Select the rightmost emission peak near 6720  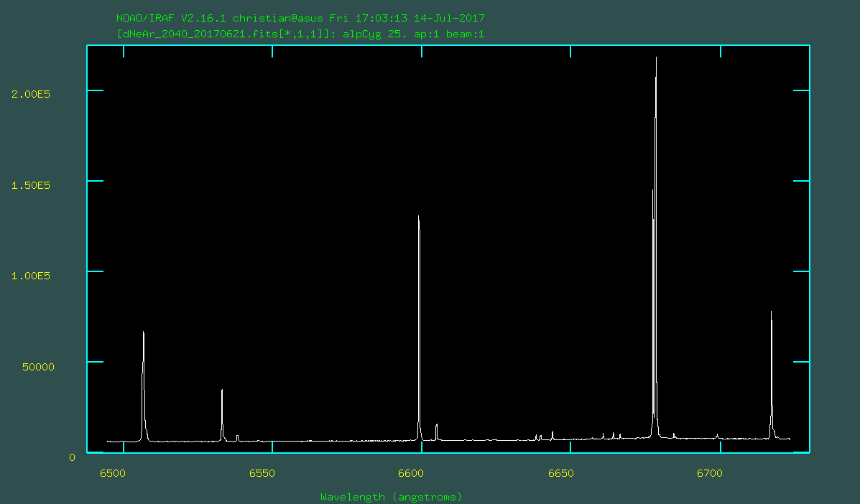click(771, 313)
